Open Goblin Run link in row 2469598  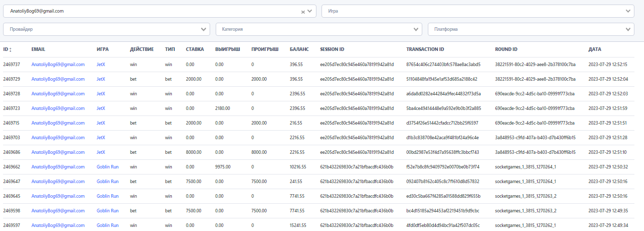108,211
